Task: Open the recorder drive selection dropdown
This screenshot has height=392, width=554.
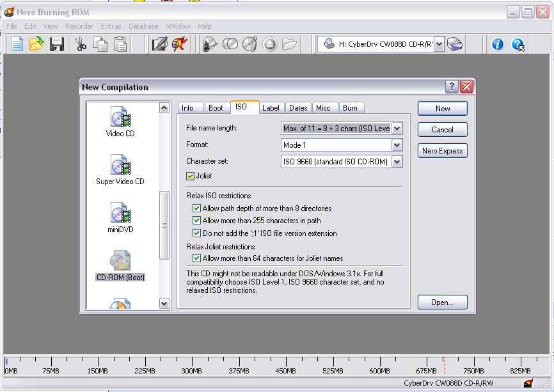Action: (x=439, y=44)
